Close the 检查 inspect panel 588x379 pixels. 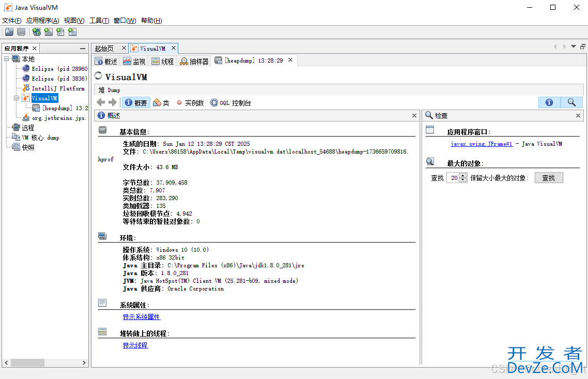578,116
